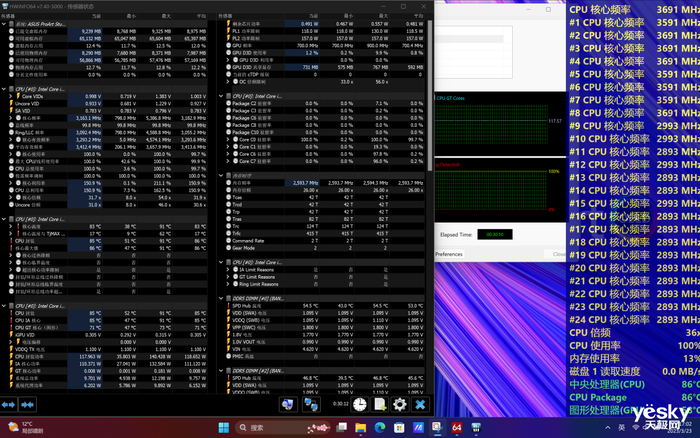Click the CPU GT Cores graph label
Viewport: 700px width, 438px height.
[x=450, y=98]
